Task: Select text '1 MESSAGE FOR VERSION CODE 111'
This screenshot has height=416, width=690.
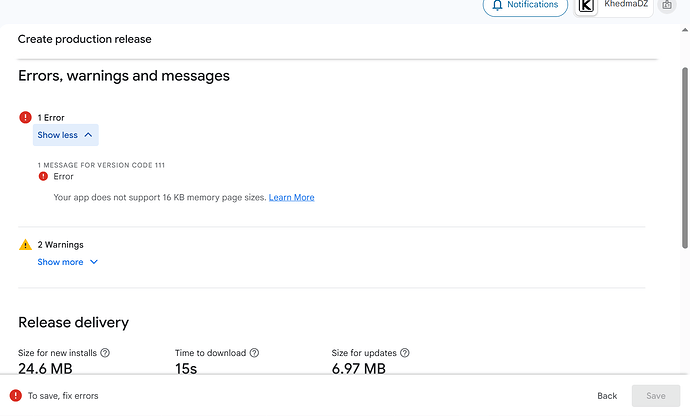Action: [x=101, y=165]
